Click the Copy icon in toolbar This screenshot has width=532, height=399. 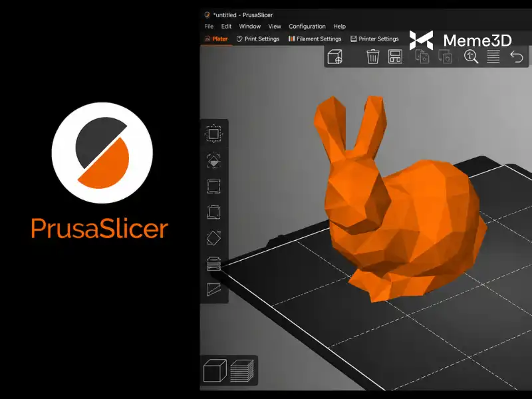[422, 57]
